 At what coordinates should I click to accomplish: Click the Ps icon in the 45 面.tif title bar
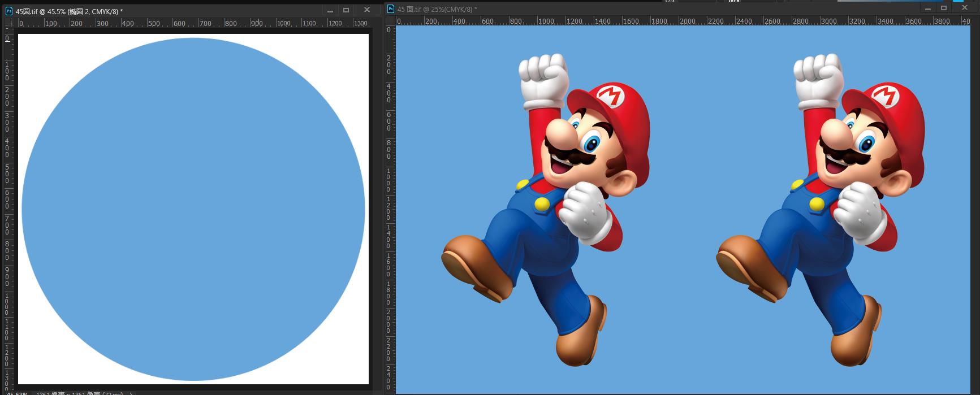(390, 8)
